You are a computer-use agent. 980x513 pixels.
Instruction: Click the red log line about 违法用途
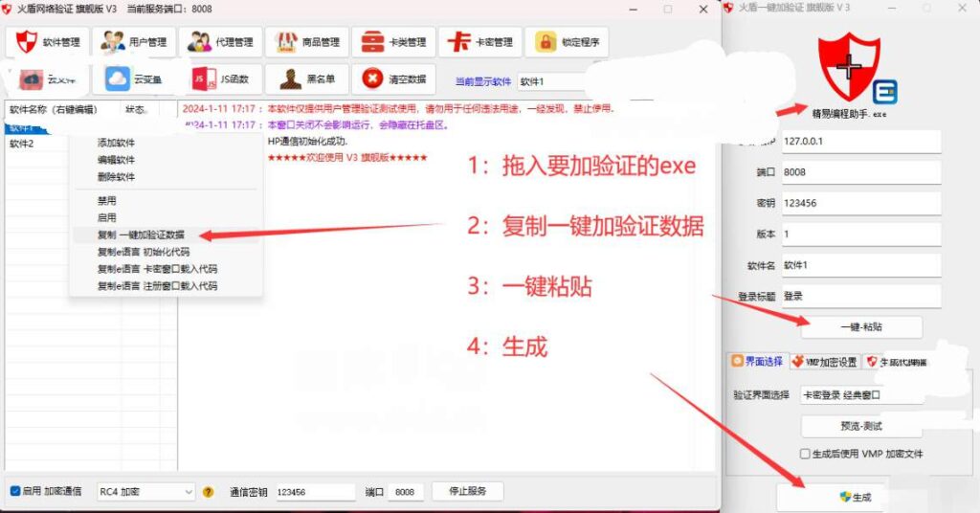398,109
